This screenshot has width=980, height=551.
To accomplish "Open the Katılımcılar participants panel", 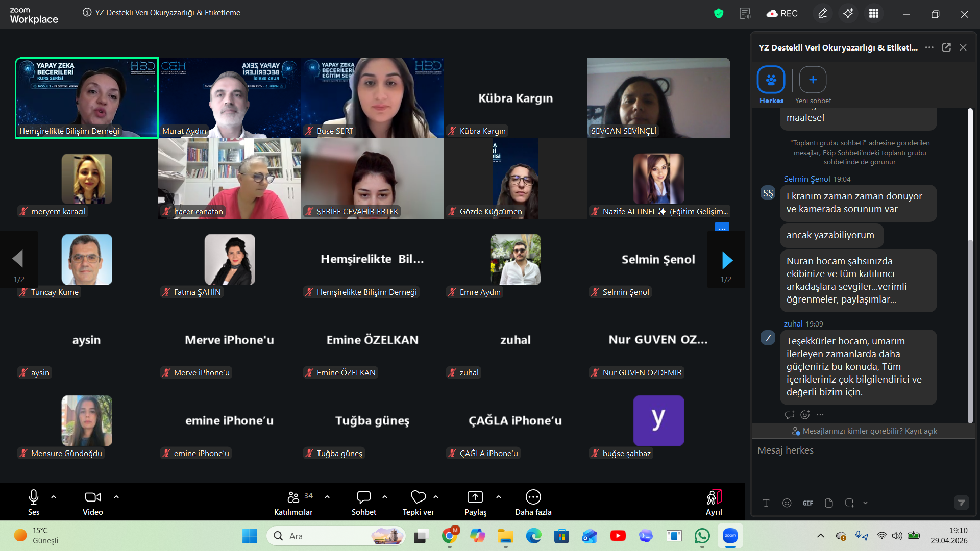I will coord(293,503).
